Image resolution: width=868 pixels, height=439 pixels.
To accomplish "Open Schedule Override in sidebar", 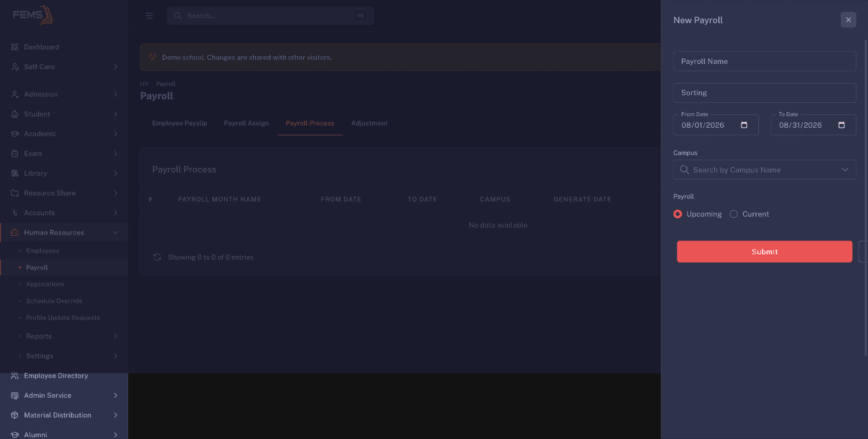I will [54, 301].
